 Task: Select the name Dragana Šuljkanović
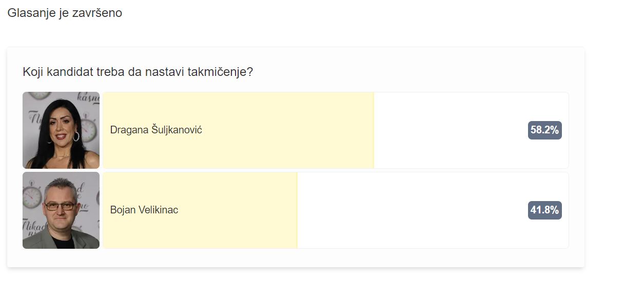(156, 130)
